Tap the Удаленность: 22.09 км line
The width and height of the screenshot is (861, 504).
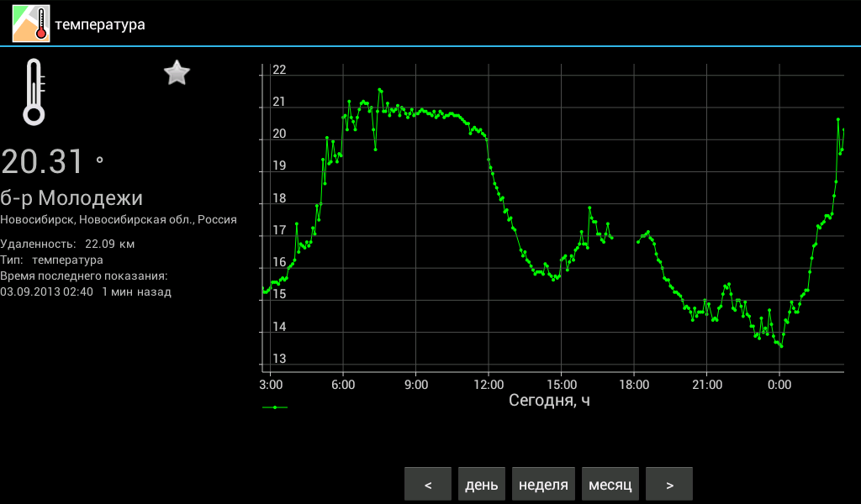(x=67, y=244)
